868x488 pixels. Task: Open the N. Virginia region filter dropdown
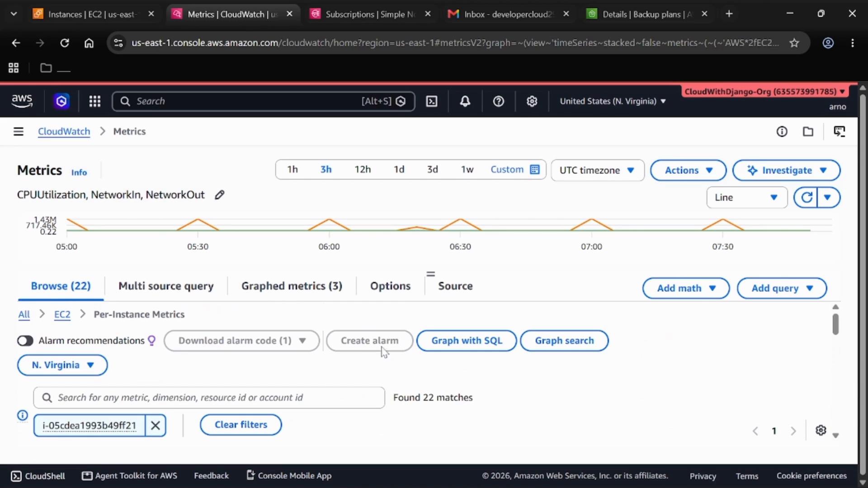tap(62, 365)
